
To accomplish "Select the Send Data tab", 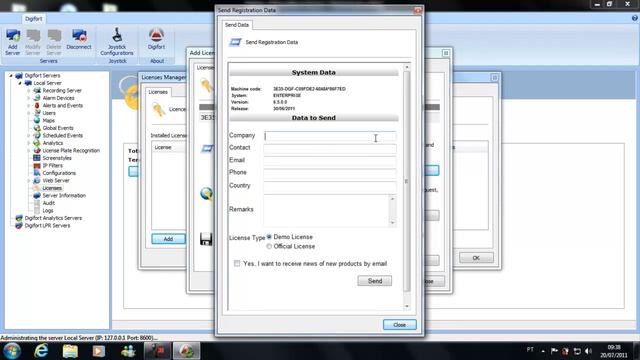I will click(237, 25).
